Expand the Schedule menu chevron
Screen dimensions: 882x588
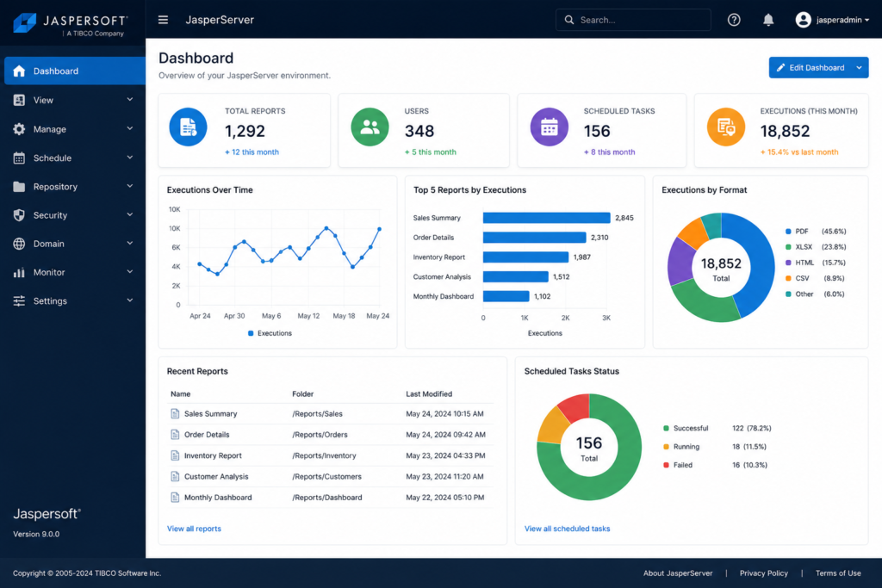pos(130,158)
